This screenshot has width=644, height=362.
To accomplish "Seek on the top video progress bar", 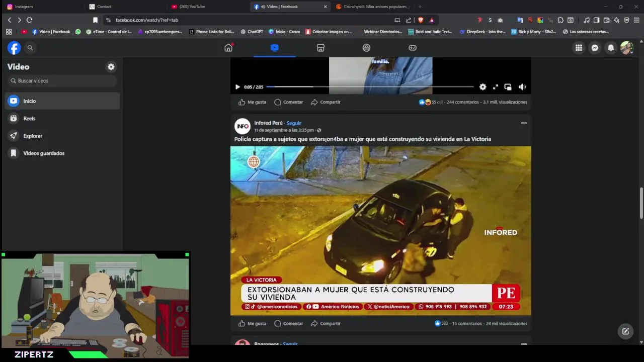I will coord(370,87).
